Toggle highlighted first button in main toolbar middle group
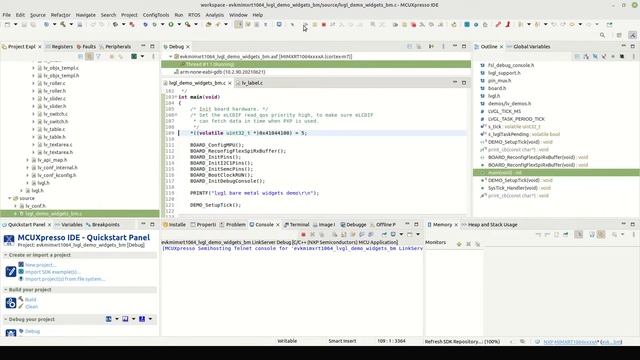The height and width of the screenshot is (360, 640). coord(239,24)
